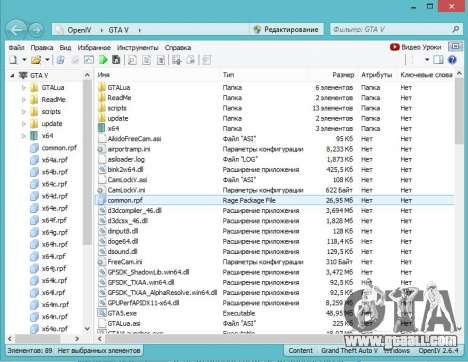Open the Видео Уроки YouTube link
Image resolution: width=468 pixels, height=362 pixels.
pos(416,47)
